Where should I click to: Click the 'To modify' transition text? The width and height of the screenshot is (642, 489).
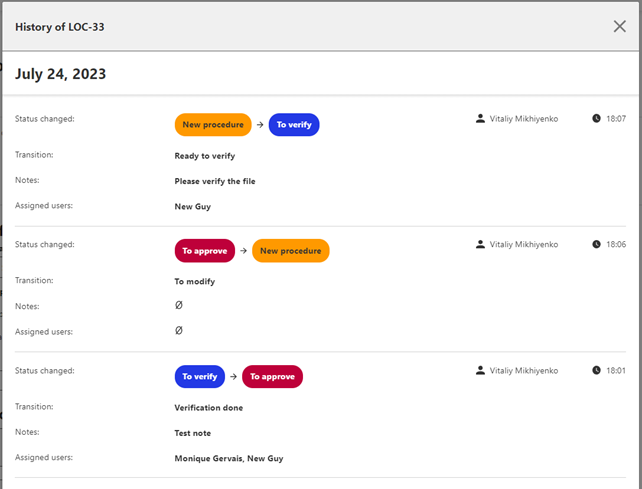[x=195, y=281]
